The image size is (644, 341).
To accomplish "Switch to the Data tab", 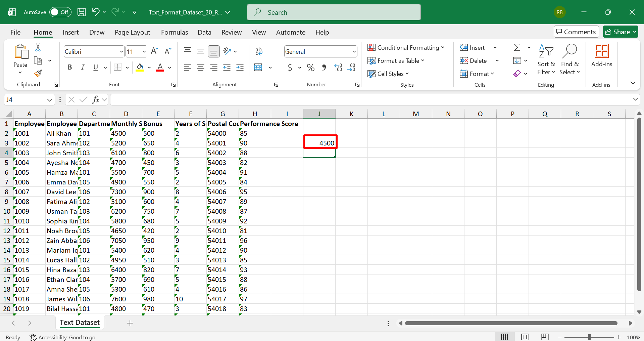I will [204, 32].
